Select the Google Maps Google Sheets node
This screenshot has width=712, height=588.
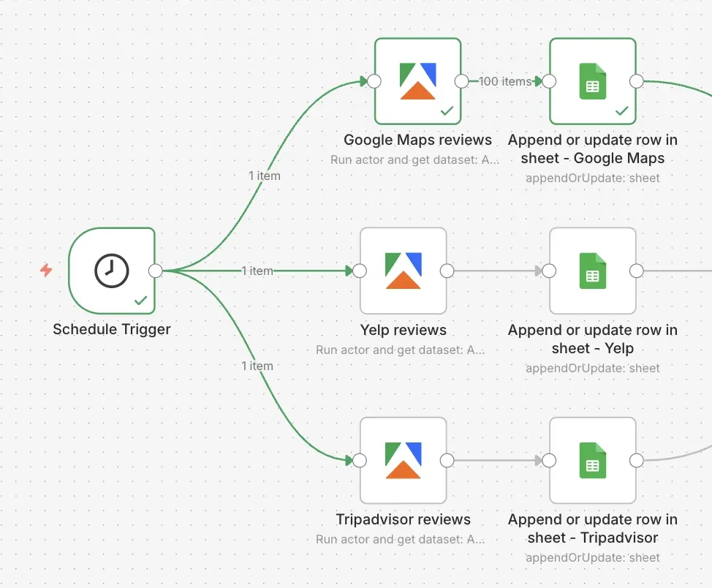[593, 81]
